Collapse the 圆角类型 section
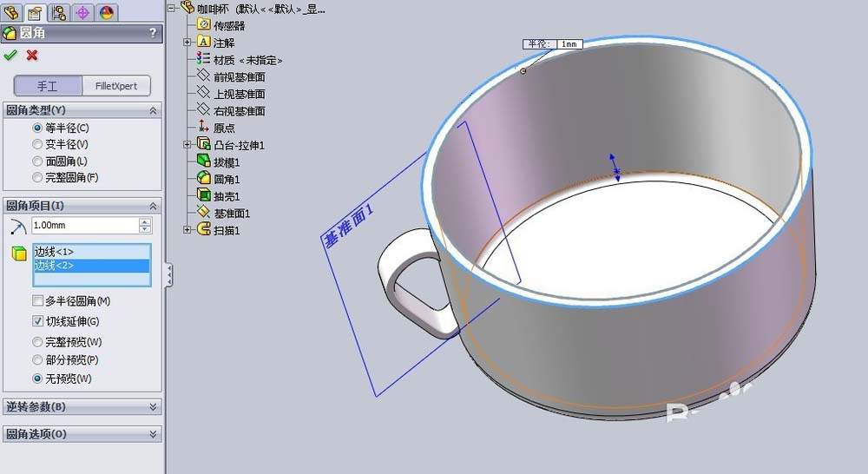868x474 pixels. (x=153, y=111)
